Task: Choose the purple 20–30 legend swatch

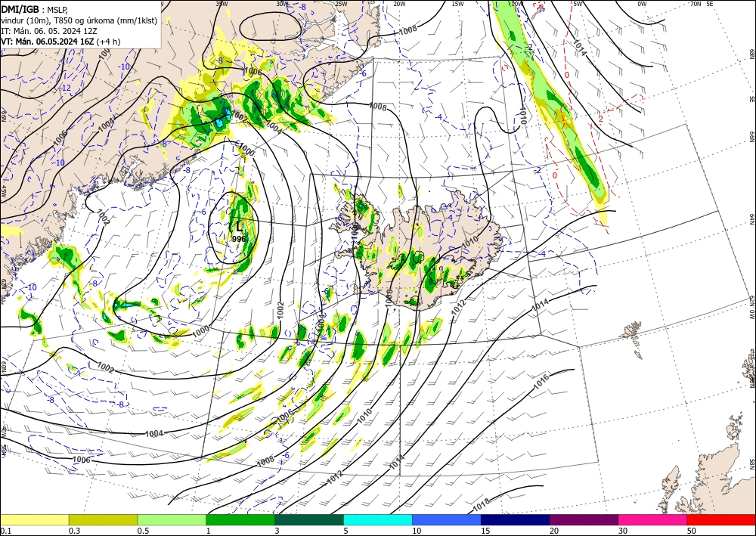Action: tap(584, 519)
